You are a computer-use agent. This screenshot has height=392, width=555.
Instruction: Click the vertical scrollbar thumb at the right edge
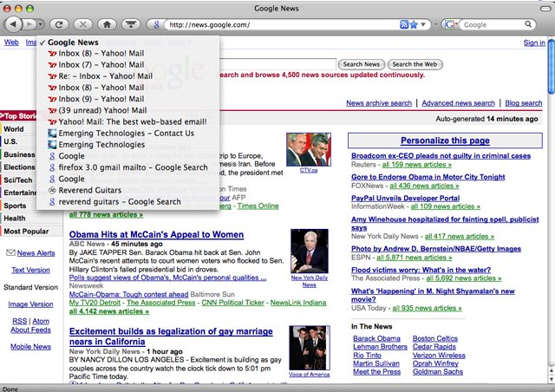pyautogui.click(x=551, y=66)
